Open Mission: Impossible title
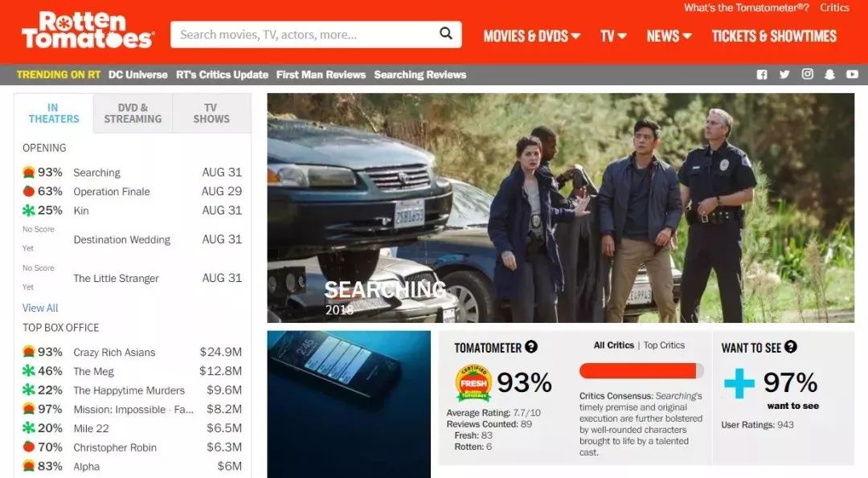The height and width of the screenshot is (478, 868). [133, 410]
